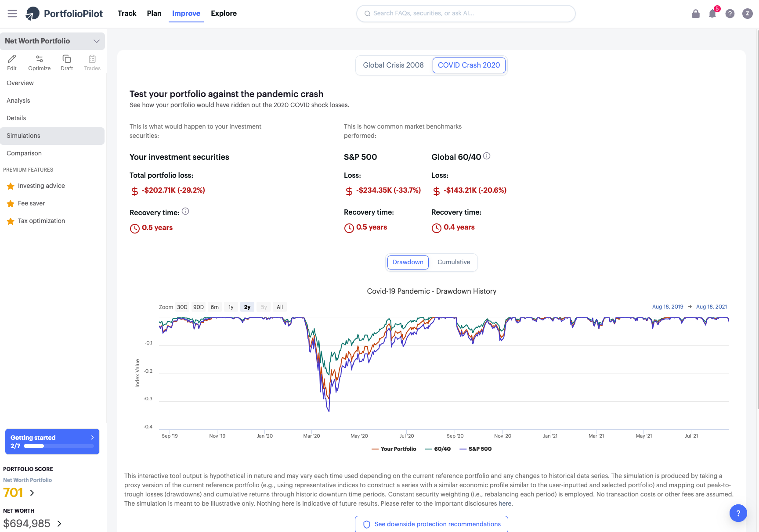Viewport: 759px width, 532px height.
Task: Set chart zoom to 6m
Action: [x=215, y=307]
